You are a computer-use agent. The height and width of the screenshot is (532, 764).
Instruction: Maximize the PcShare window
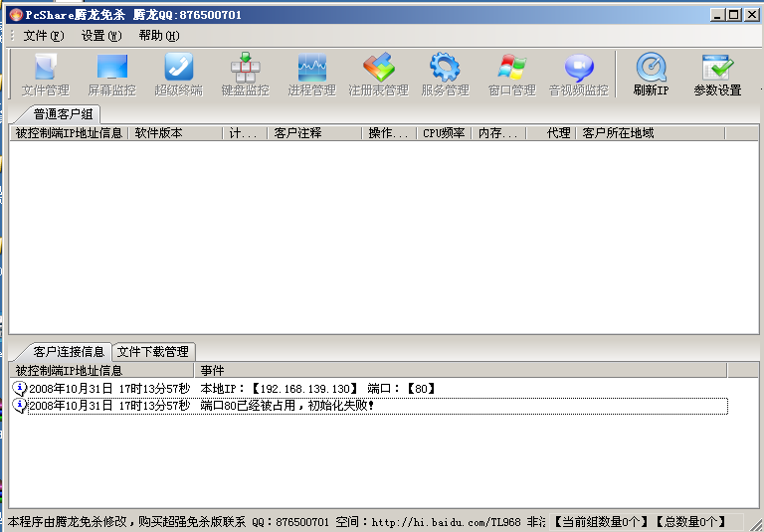click(734, 15)
